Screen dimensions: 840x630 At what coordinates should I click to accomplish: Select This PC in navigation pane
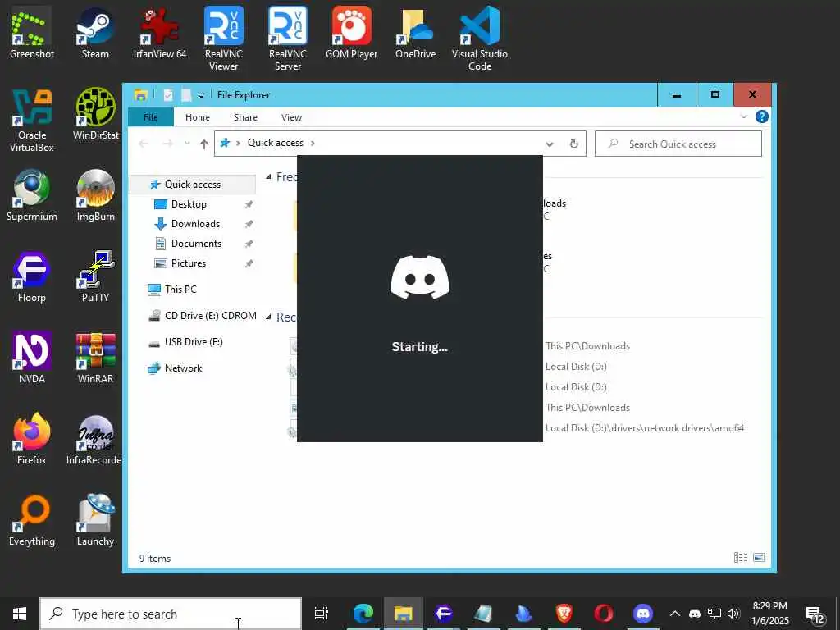click(x=180, y=290)
